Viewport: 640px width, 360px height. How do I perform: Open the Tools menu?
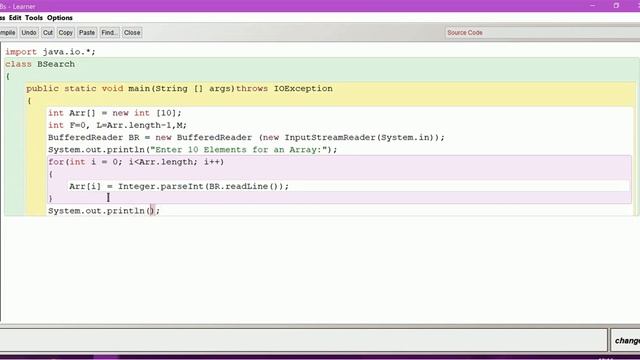point(34,18)
